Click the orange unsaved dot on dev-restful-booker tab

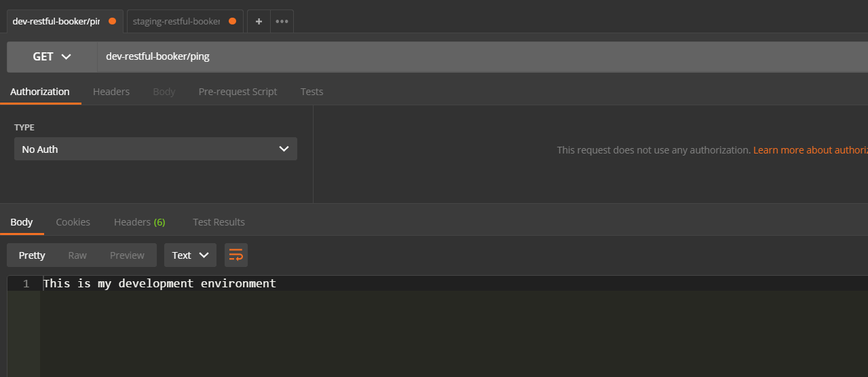coord(113,21)
